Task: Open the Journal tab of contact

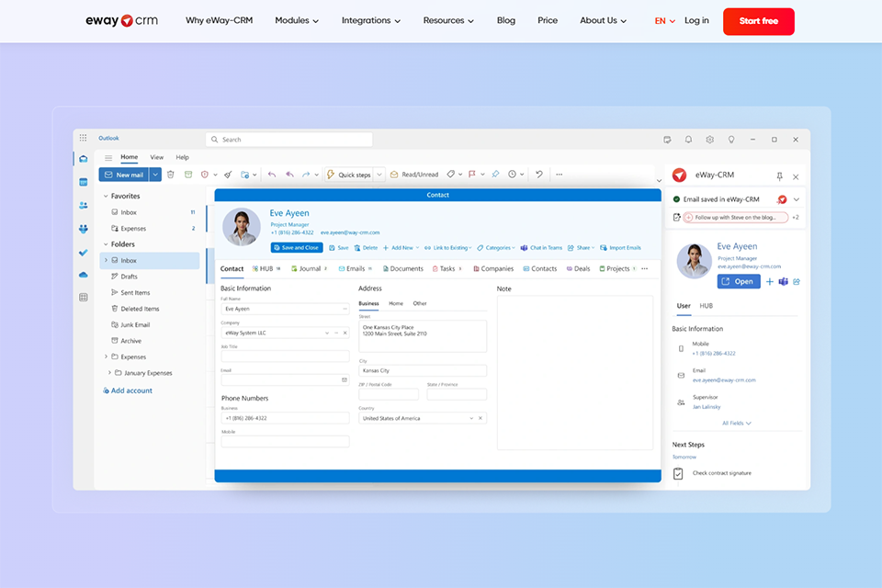Action: click(x=309, y=269)
